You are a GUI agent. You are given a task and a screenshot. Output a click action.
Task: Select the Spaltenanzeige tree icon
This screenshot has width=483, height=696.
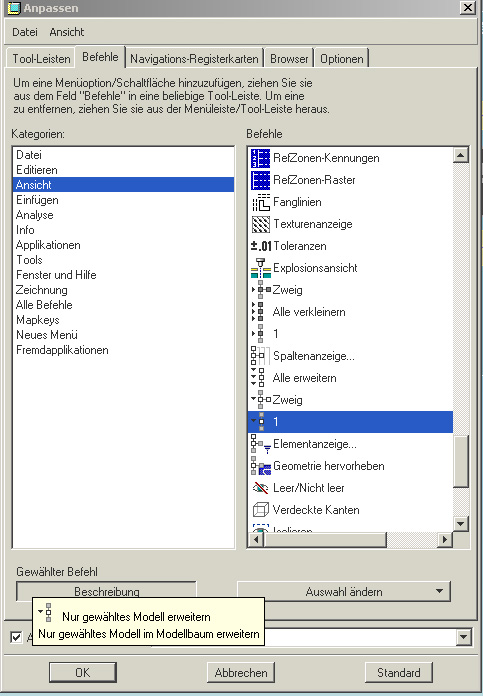point(260,356)
